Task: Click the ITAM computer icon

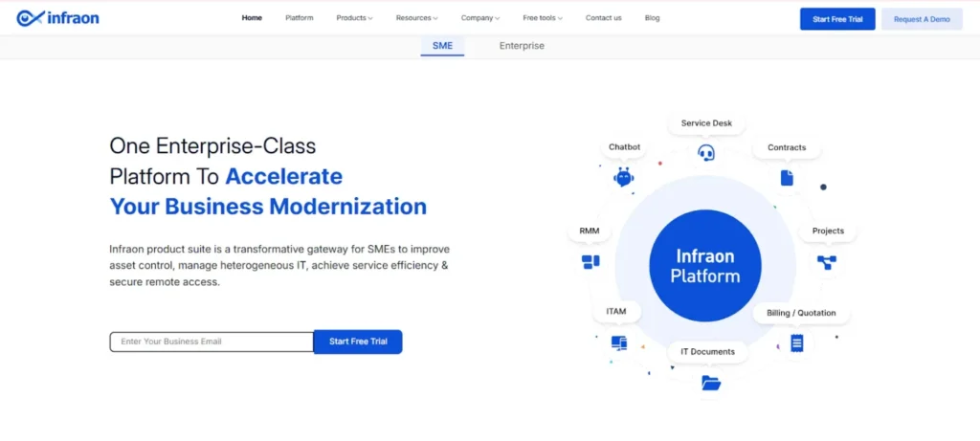Action: tap(619, 342)
